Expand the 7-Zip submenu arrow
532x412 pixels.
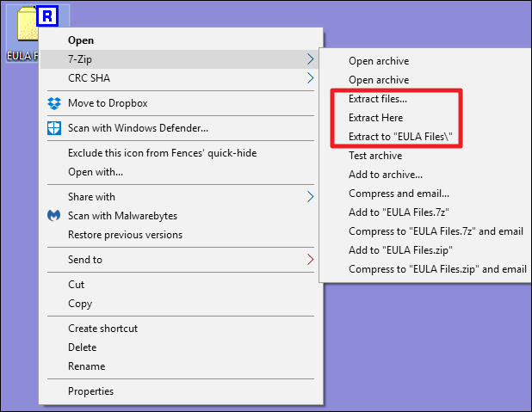pos(310,58)
